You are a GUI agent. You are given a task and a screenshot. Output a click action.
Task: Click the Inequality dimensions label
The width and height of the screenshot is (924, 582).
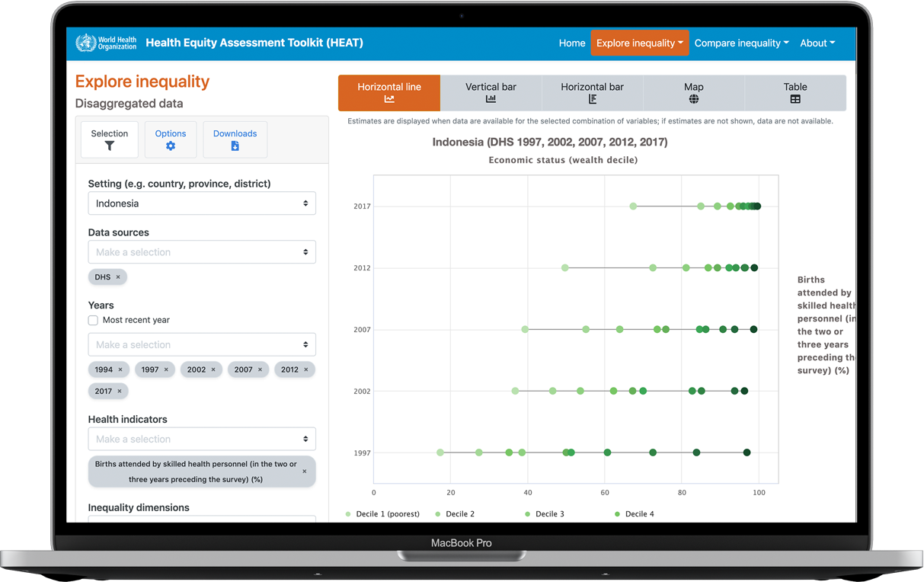coord(139,507)
